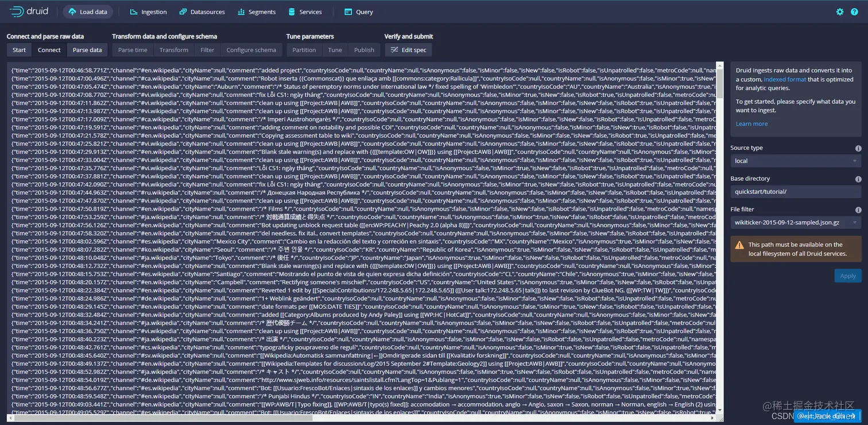Click the Apply button
Viewport: 868px width, 425px height.
[848, 276]
